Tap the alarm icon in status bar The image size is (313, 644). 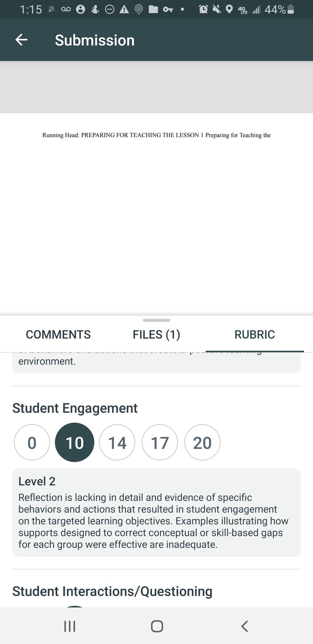coord(203,9)
